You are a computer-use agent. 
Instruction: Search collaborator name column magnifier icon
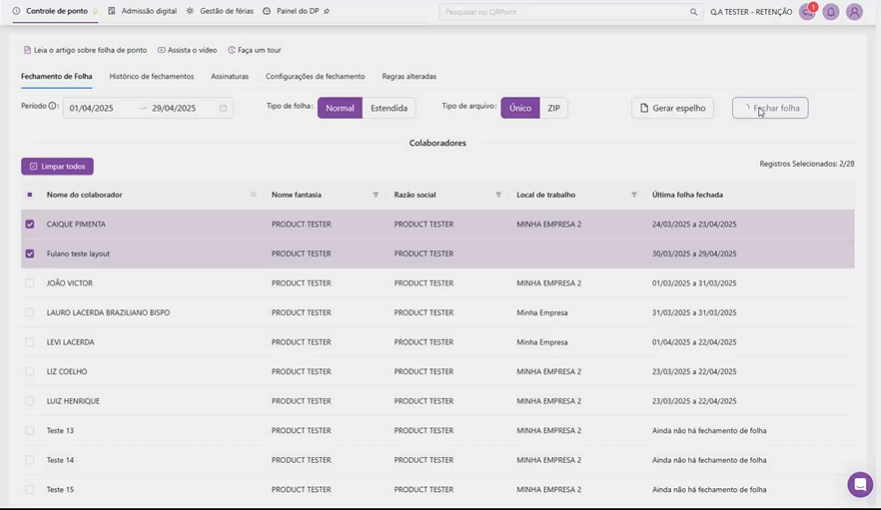coord(253,195)
